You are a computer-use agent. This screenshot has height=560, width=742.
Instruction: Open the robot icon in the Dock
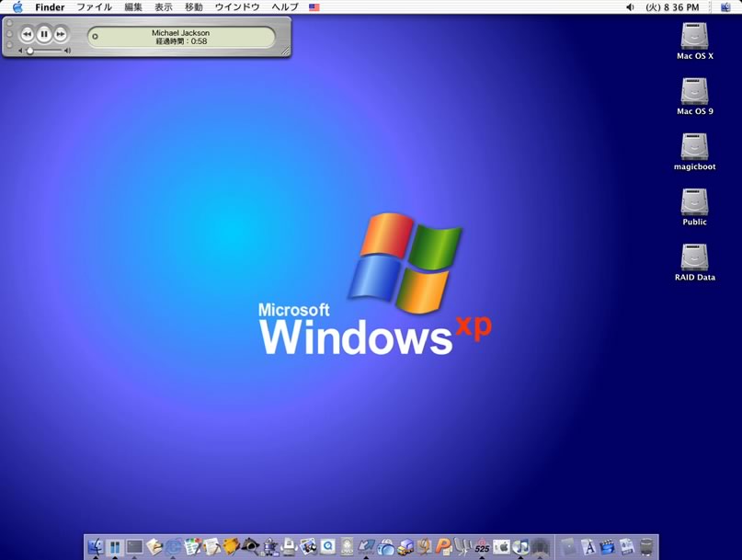pyautogui.click(x=269, y=547)
